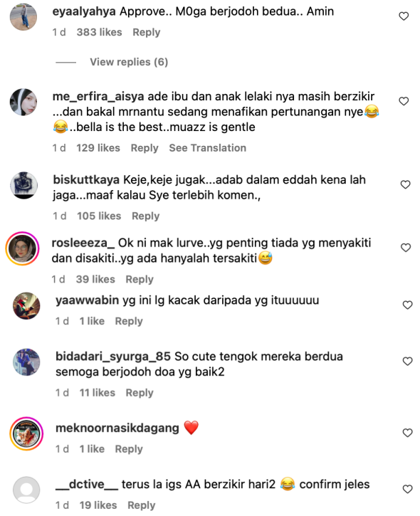Open meknoornasikdagang's story avatar

pyautogui.click(x=26, y=433)
